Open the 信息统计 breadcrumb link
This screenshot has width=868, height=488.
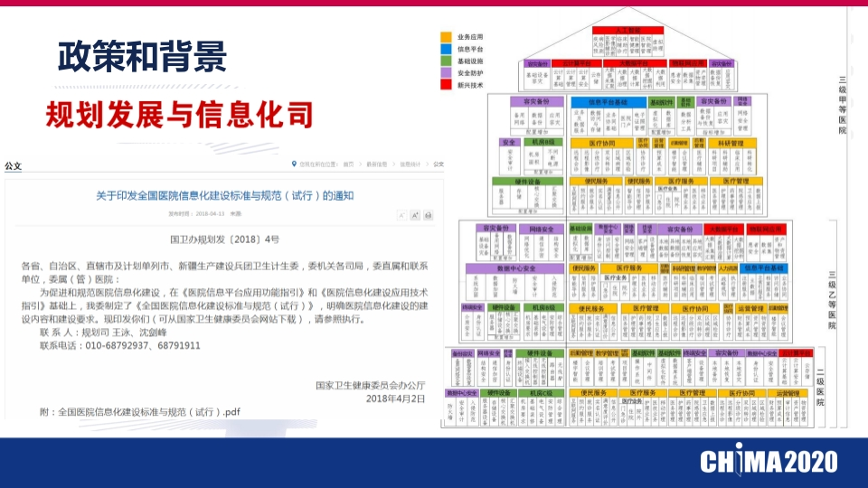pyautogui.click(x=410, y=164)
